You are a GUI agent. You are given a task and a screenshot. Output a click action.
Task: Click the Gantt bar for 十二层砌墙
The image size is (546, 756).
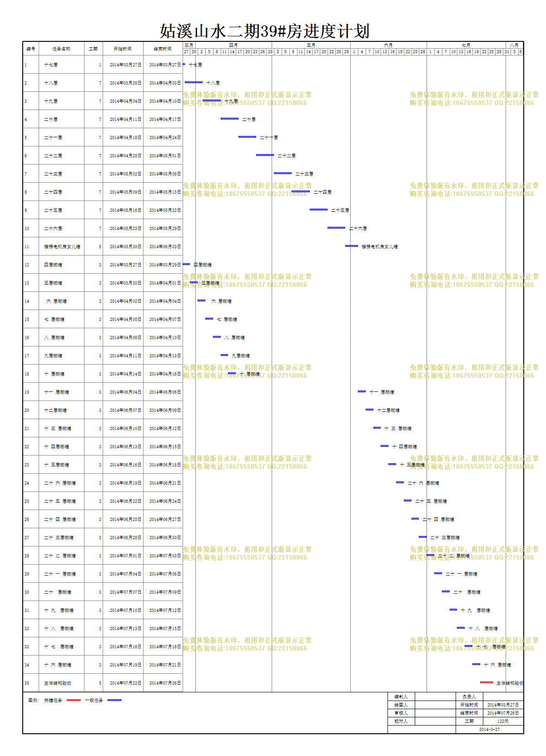click(370, 410)
